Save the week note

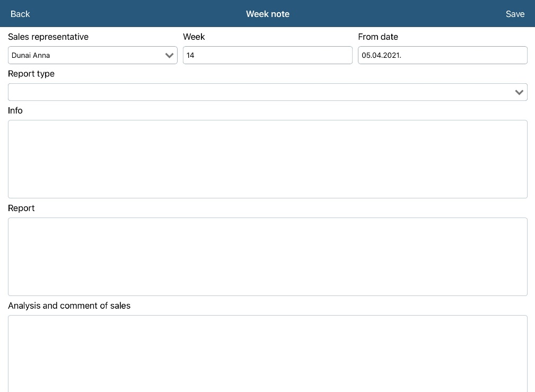(514, 14)
